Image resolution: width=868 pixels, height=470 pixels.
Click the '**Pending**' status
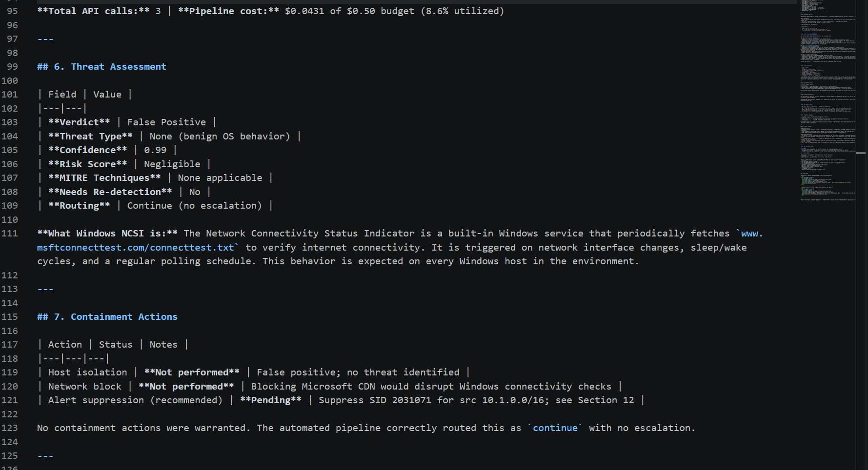click(270, 400)
